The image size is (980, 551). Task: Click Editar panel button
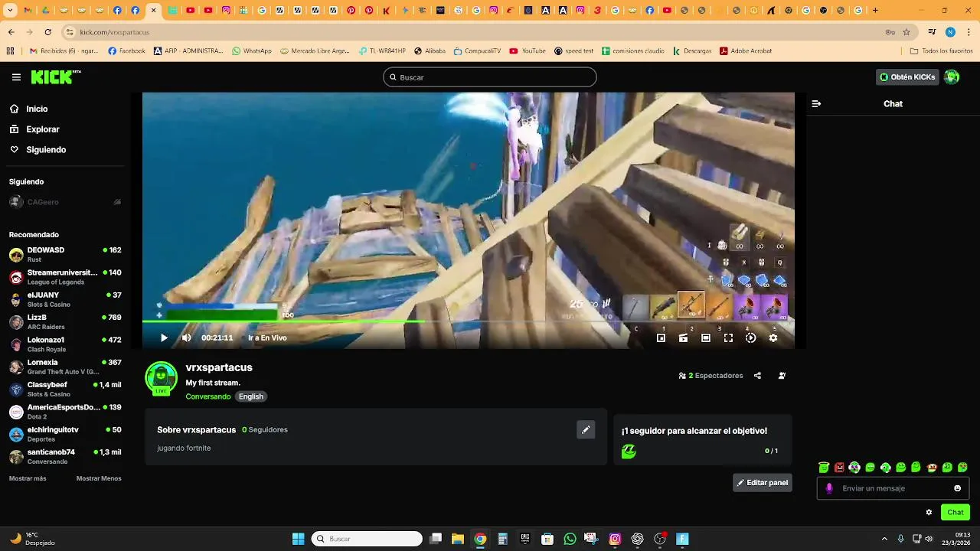click(x=763, y=483)
